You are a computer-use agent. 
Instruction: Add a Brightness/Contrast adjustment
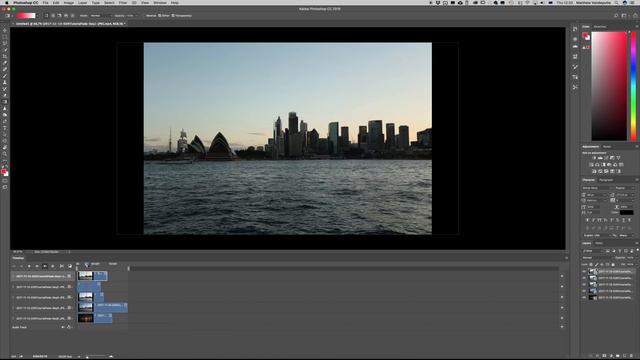594,158
